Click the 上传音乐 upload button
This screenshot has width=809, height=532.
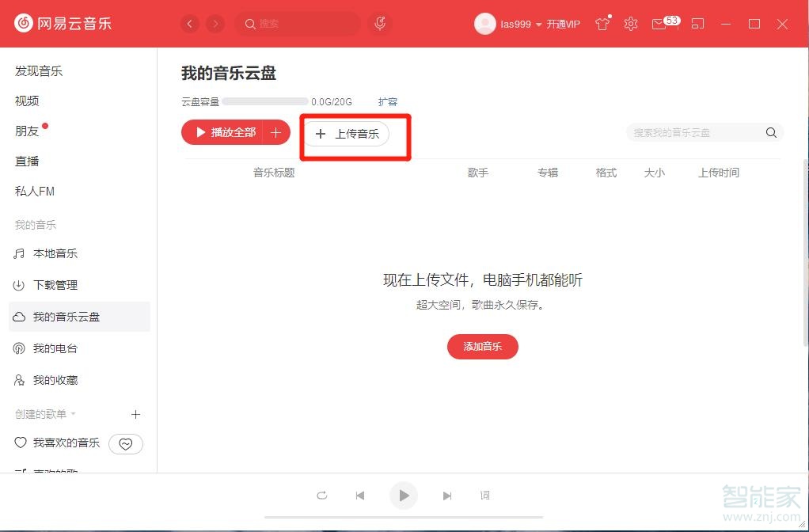pyautogui.click(x=349, y=134)
